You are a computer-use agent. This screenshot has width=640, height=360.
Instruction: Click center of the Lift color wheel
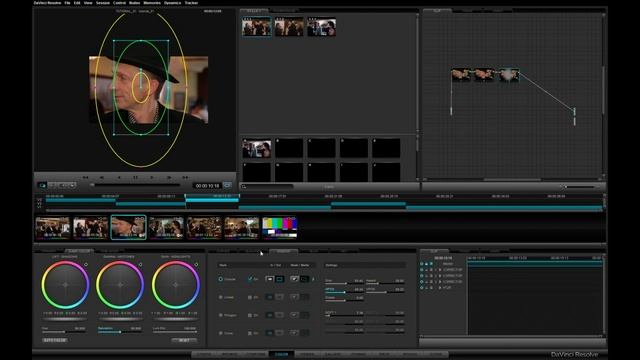65,285
